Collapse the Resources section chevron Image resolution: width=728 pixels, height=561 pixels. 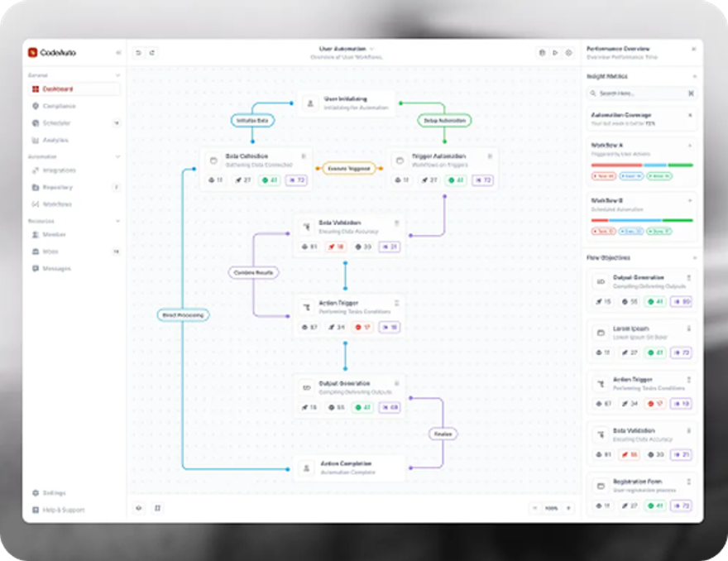(117, 221)
